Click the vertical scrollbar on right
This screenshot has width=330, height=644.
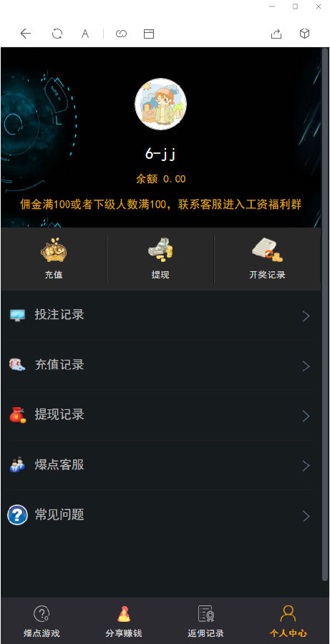tap(325, 314)
